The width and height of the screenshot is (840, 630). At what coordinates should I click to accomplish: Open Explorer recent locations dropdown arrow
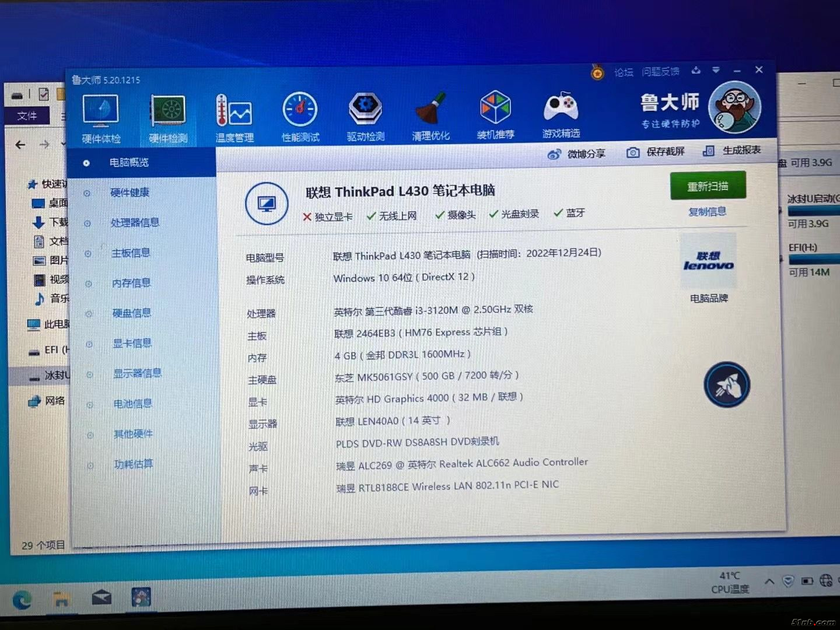coord(63,143)
